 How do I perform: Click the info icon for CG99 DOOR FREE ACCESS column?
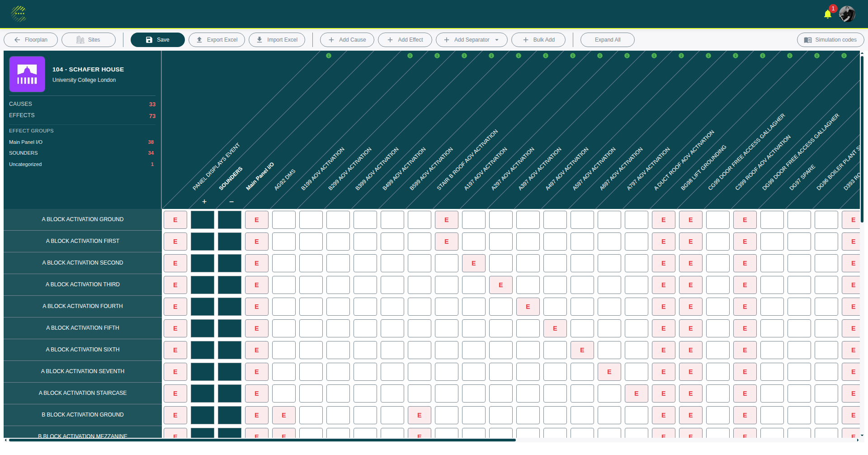tap(844, 56)
